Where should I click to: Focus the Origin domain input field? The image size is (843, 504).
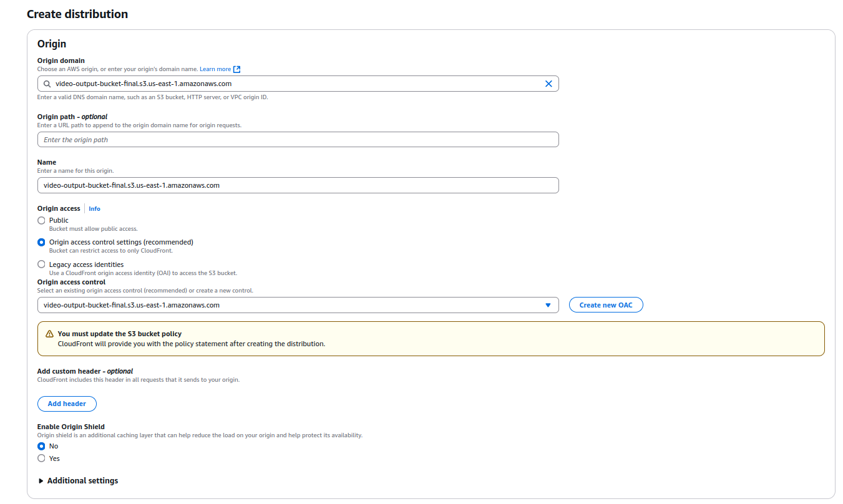pyautogui.click(x=298, y=84)
